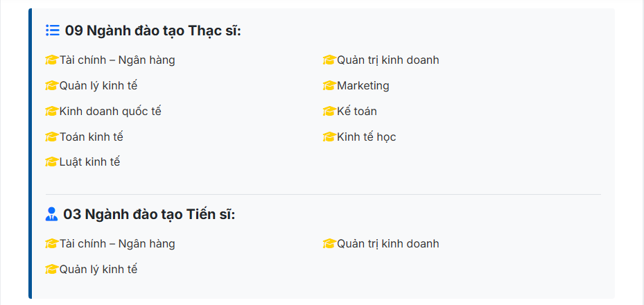Open Quản trị kinh doanh doctoral program
The width and height of the screenshot is (644, 305).
point(388,244)
